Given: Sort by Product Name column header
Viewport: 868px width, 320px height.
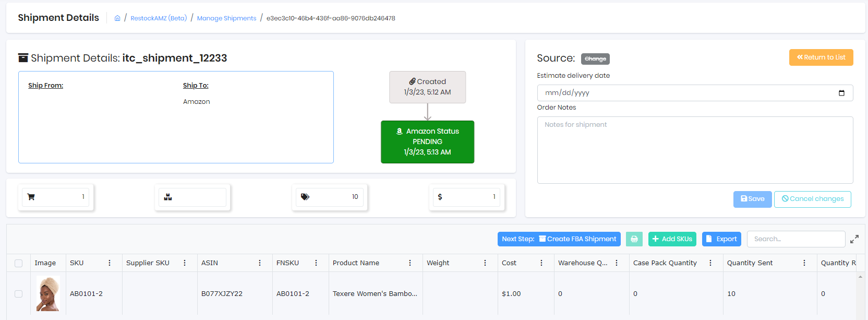Looking at the screenshot, I should pos(356,263).
